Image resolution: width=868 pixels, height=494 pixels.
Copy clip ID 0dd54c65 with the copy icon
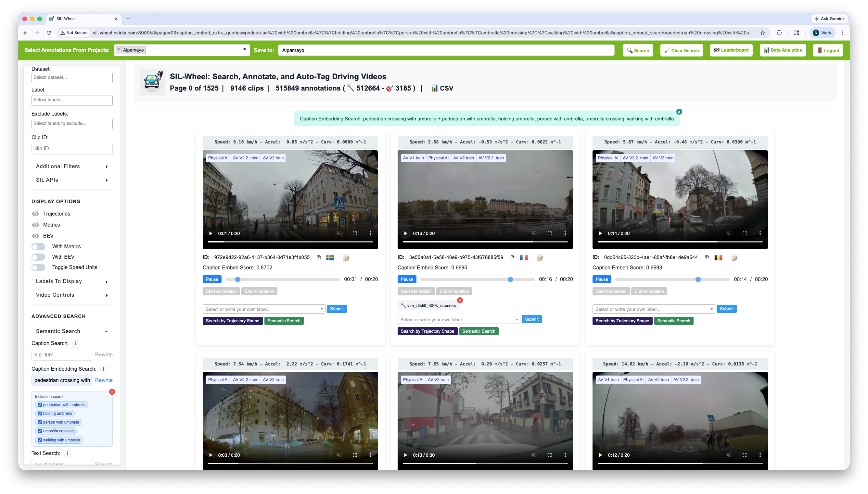[707, 257]
